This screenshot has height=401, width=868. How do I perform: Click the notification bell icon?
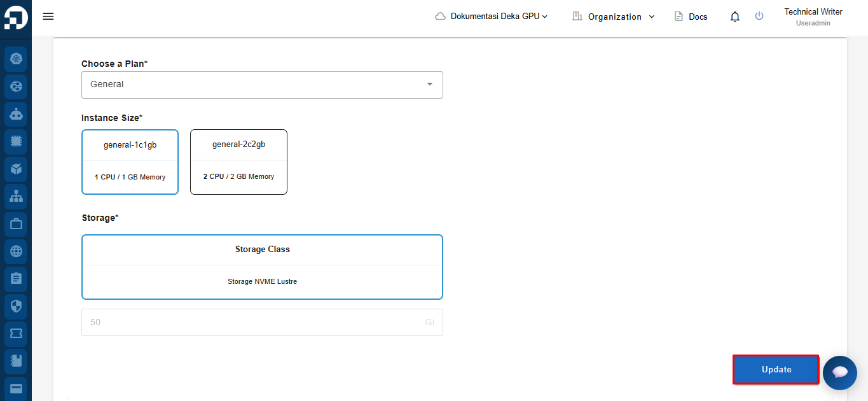click(x=735, y=17)
